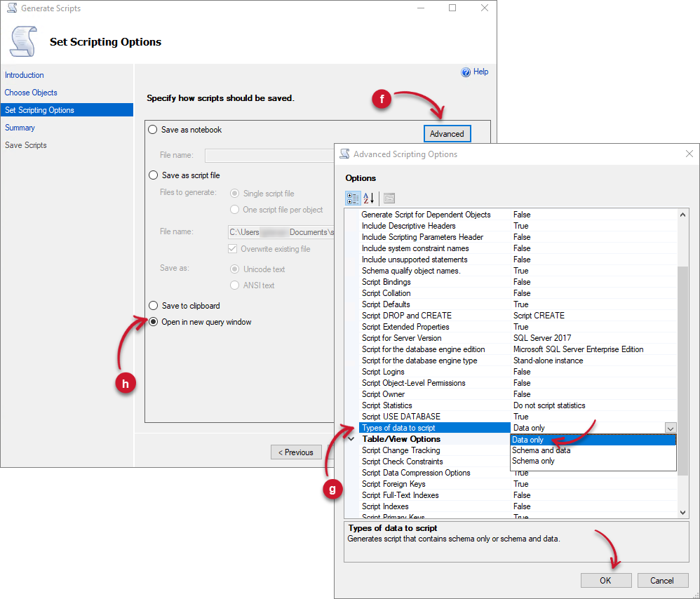
Task: Click the blue Help question-mark icon
Action: (x=466, y=72)
